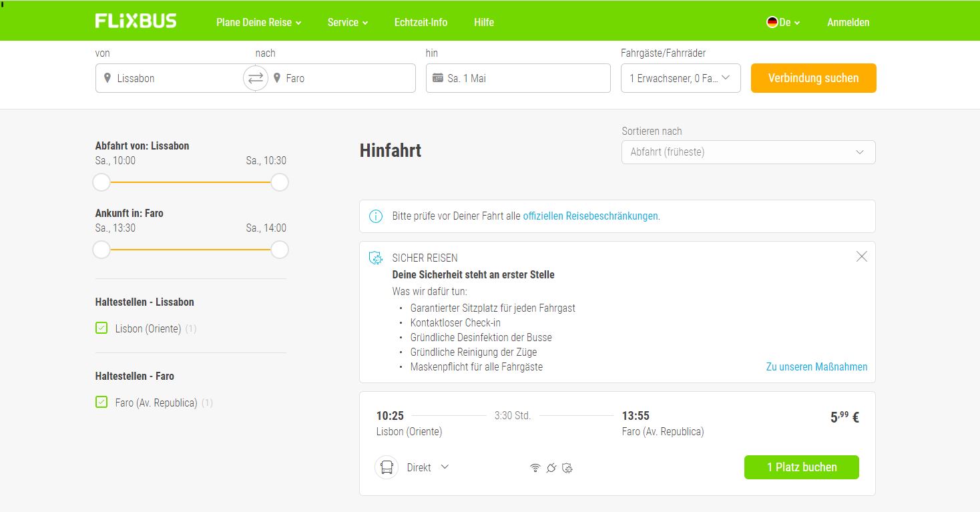
Task: Click the nach input field showing Faro
Action: 336,78
